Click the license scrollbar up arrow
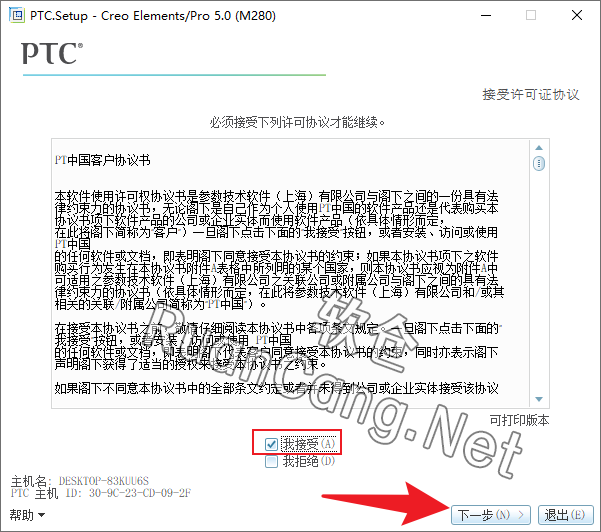The width and height of the screenshot is (601, 532). [x=538, y=146]
